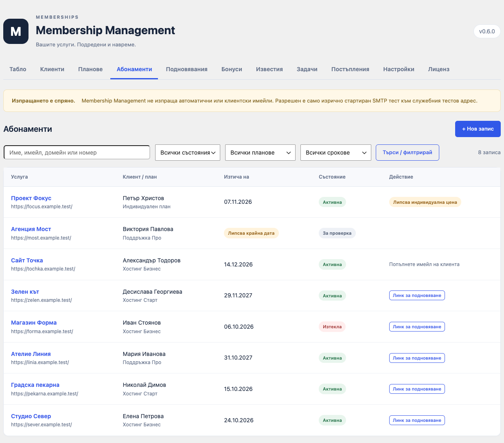Viewport: 504px width, 443px height.
Task: Click renewal link button for Студио Север
Action: point(417,420)
